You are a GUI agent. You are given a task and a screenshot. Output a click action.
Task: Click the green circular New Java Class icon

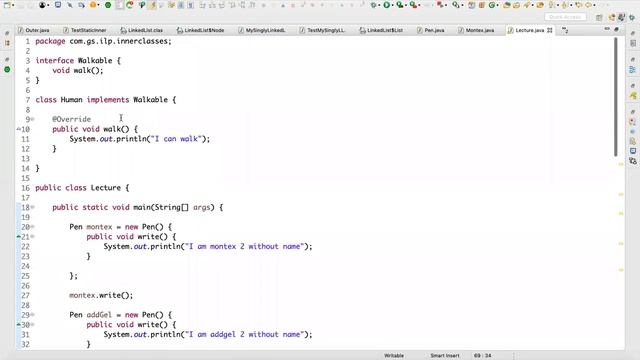click(x=492, y=5)
